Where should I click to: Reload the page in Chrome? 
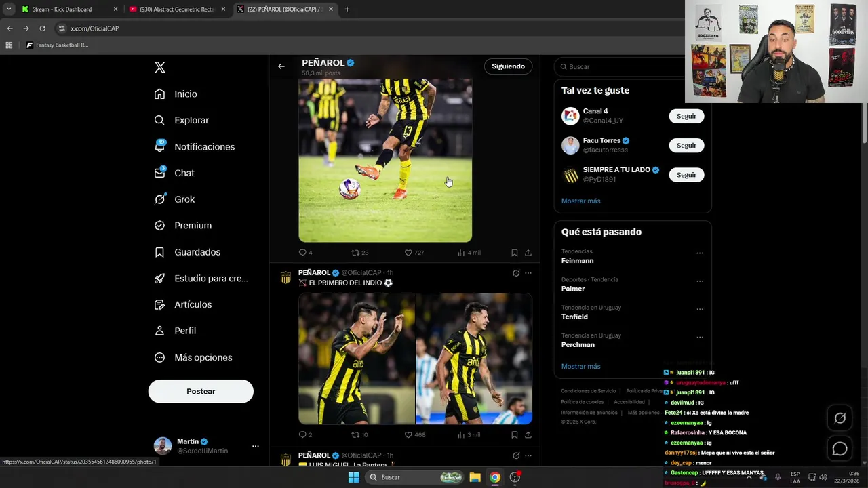point(42,28)
